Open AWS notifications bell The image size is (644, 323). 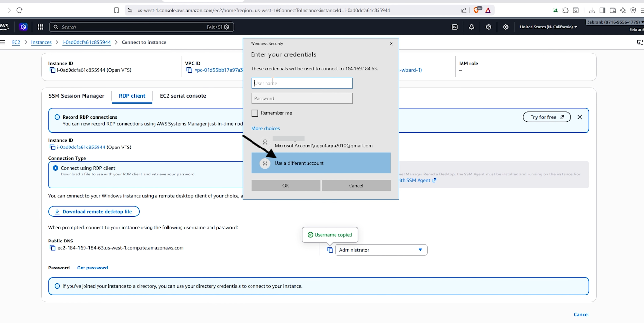click(x=472, y=27)
